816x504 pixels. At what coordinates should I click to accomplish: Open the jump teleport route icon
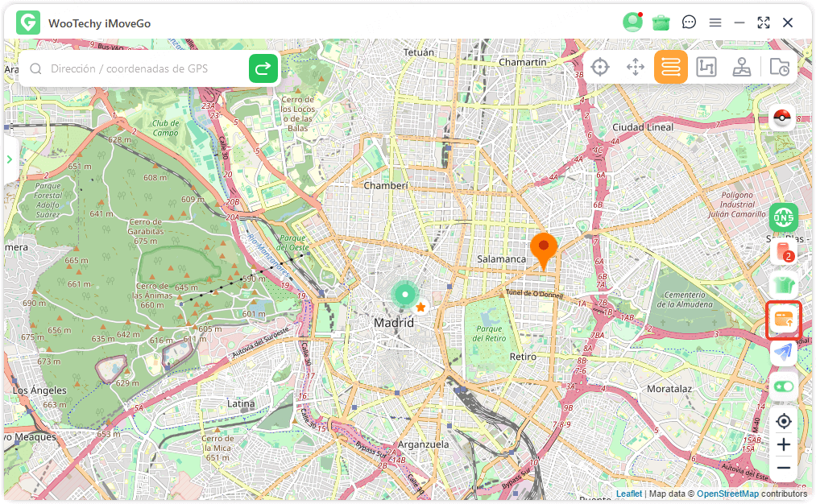click(x=706, y=68)
